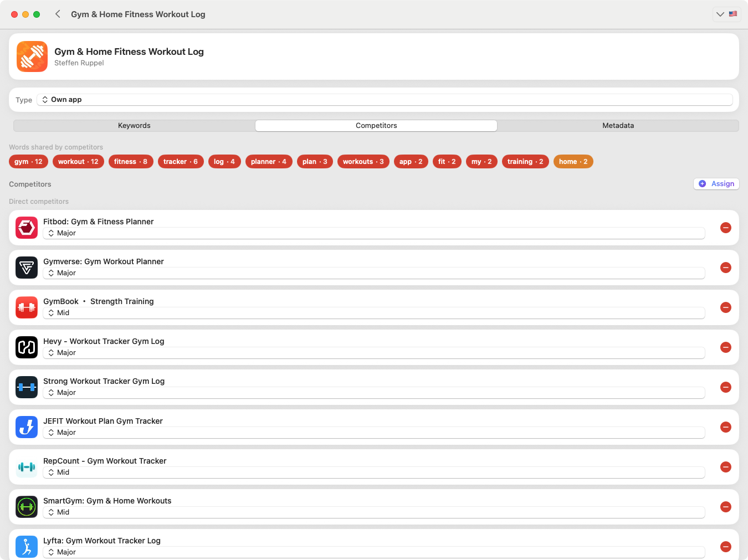Screen dimensions: 748x560
Task: Open the Type dropdown set to Own app
Action: [x=385, y=100]
